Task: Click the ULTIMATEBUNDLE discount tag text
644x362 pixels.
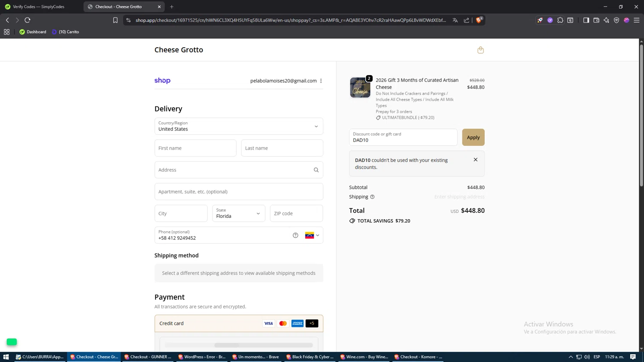Action: 408,118
